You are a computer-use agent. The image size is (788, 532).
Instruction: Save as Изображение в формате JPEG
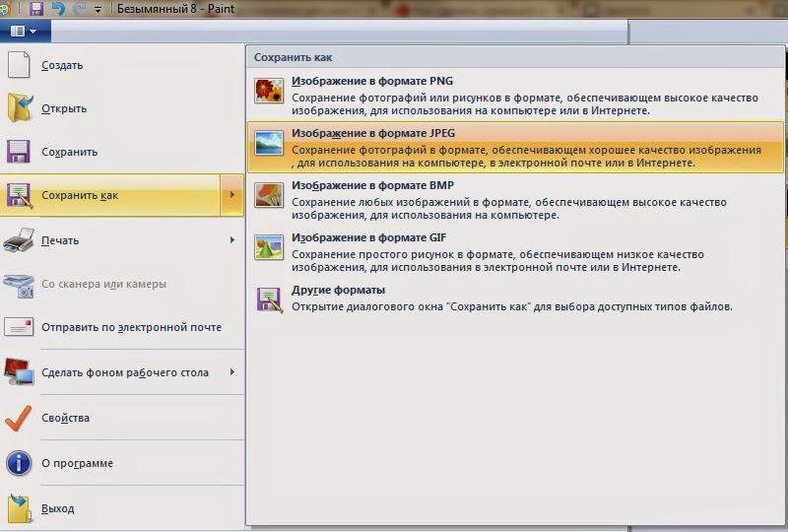tap(515, 147)
